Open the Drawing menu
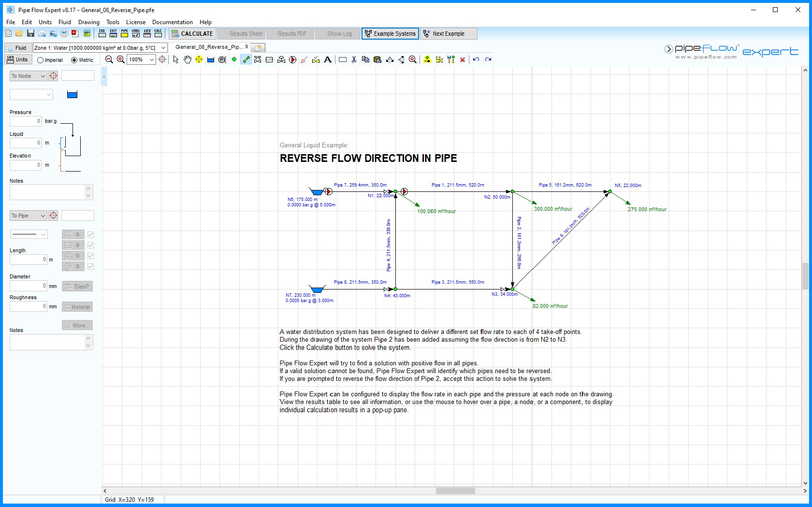This screenshot has width=812, height=507. click(x=89, y=22)
